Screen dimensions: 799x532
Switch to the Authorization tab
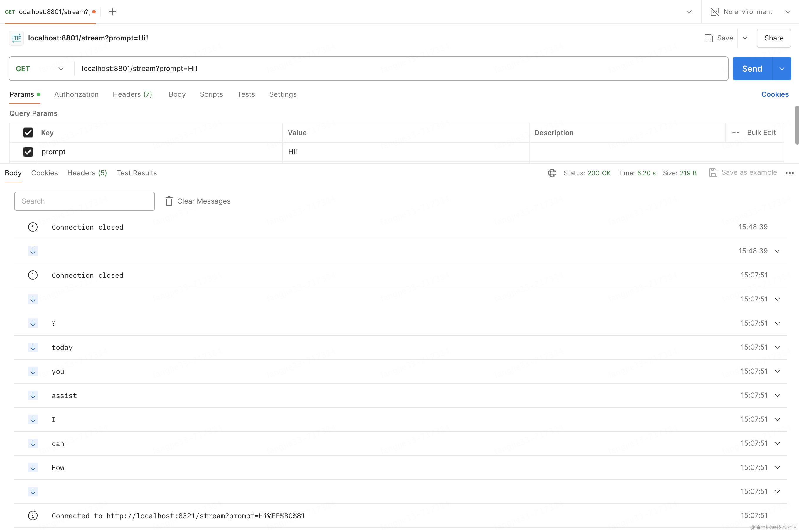(x=76, y=94)
